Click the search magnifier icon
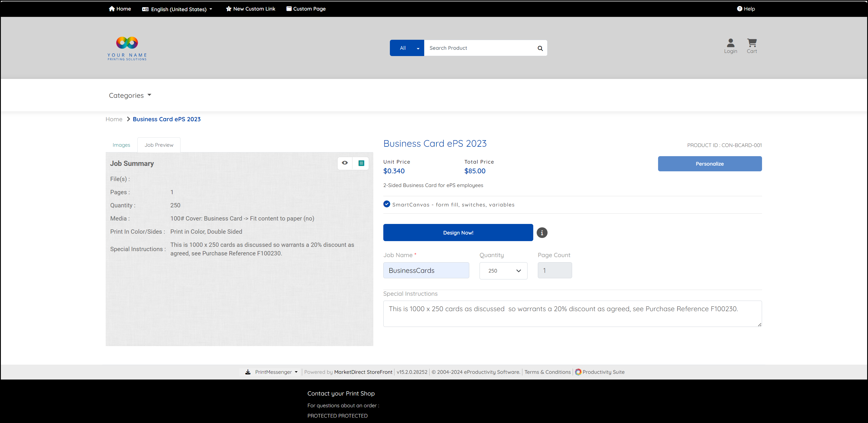Screen dimensions: 868x423 click(540, 48)
